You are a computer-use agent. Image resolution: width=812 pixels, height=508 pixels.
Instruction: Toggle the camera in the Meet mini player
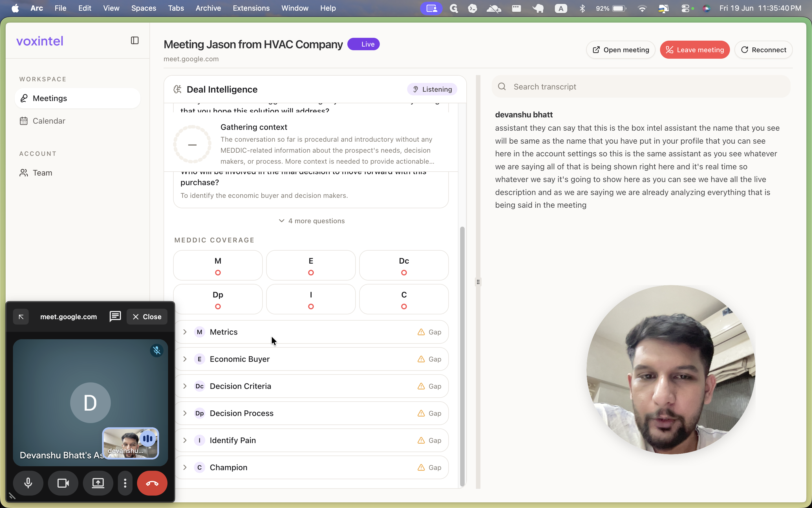click(63, 483)
